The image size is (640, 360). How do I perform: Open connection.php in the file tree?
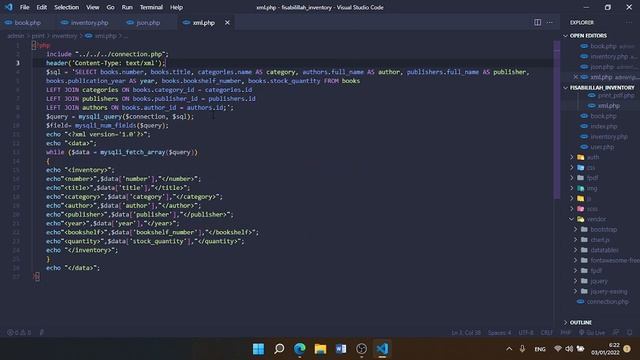pos(607,302)
